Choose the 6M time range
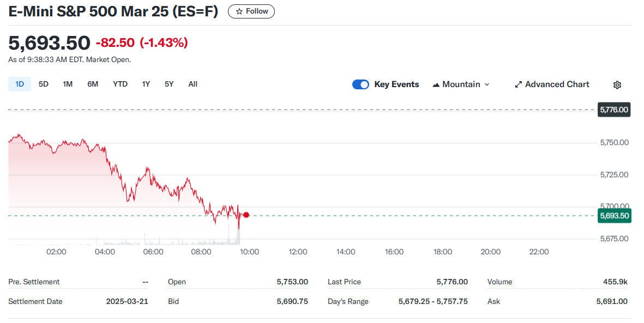 tap(93, 84)
